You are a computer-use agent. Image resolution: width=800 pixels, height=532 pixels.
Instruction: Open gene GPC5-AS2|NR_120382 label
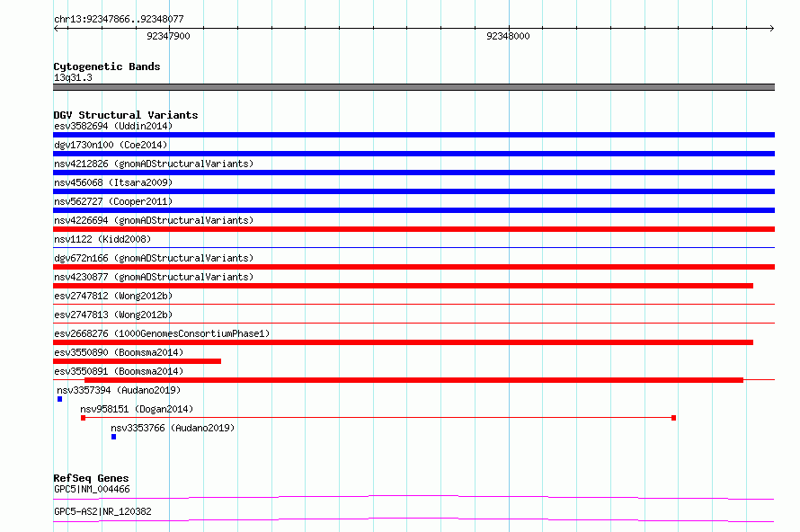(x=102, y=511)
